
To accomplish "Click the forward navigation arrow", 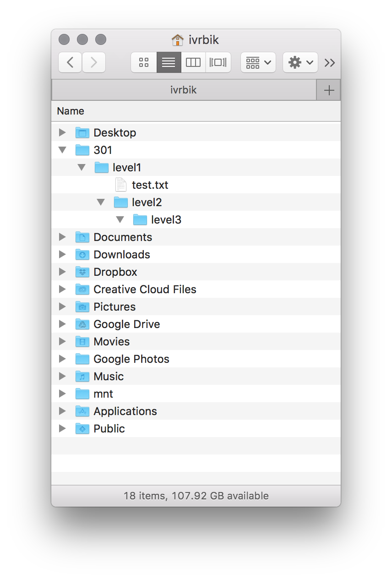I will coord(94,62).
